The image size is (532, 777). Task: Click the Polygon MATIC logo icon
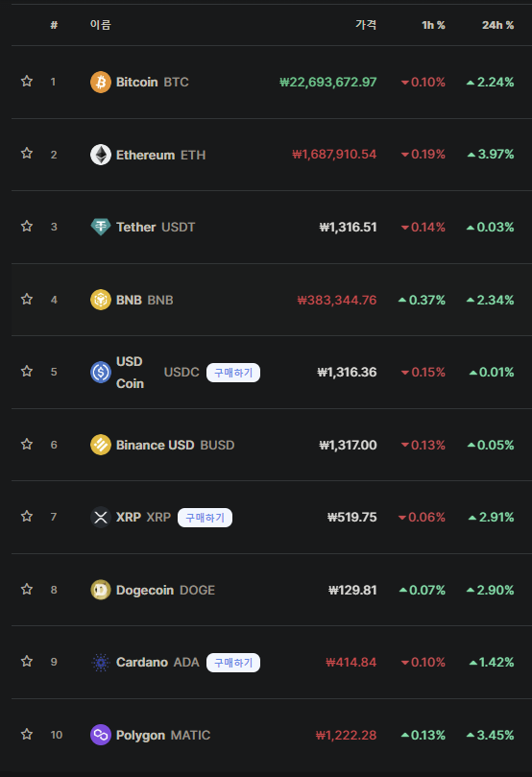pos(101,735)
